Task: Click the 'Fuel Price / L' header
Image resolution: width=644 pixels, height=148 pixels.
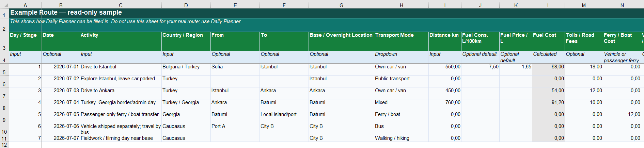Action: 516,41
